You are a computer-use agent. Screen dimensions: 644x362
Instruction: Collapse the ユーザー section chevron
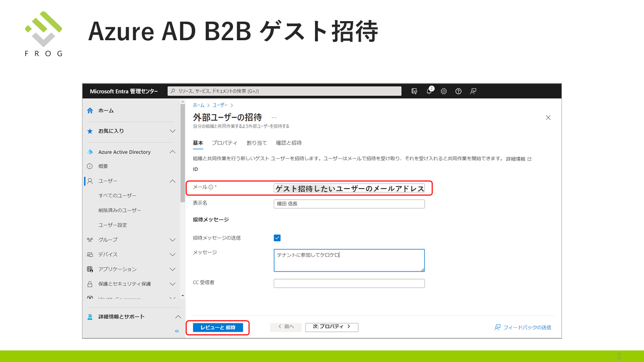173,181
